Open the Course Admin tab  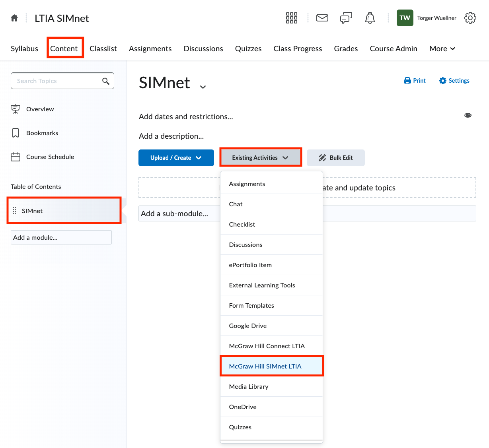[394, 48]
